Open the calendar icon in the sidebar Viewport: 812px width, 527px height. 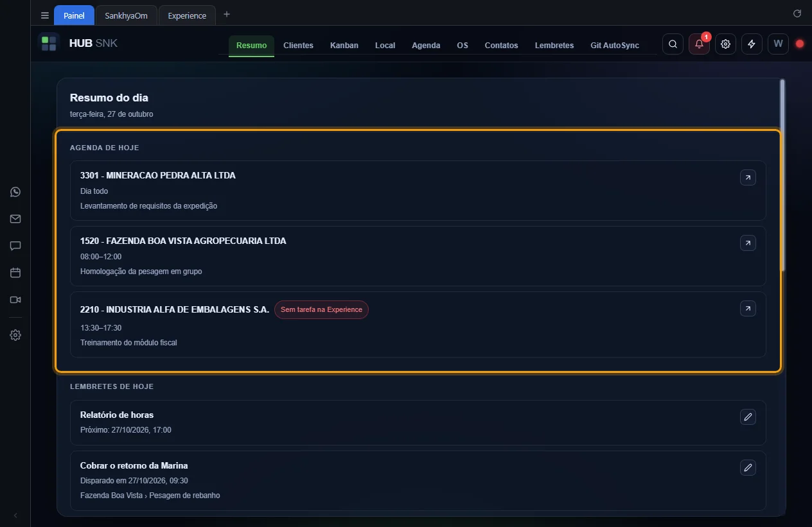tap(15, 273)
